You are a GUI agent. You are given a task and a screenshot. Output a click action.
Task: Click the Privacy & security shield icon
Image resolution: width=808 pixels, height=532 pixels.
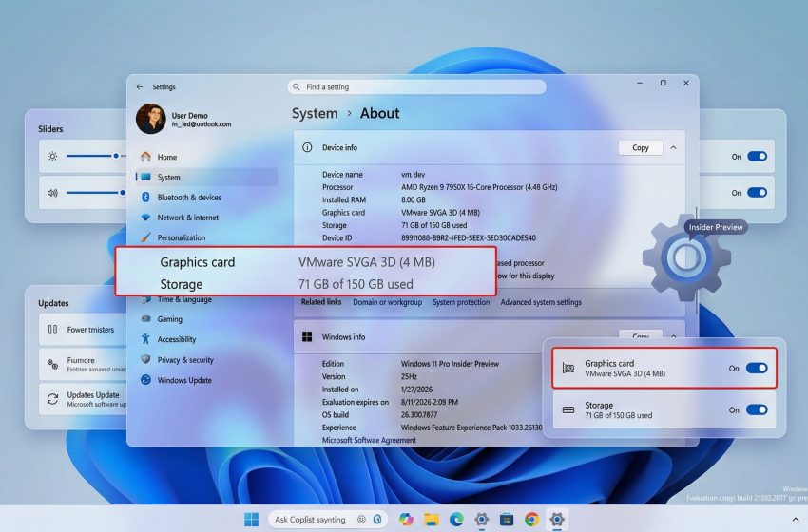tap(145, 359)
